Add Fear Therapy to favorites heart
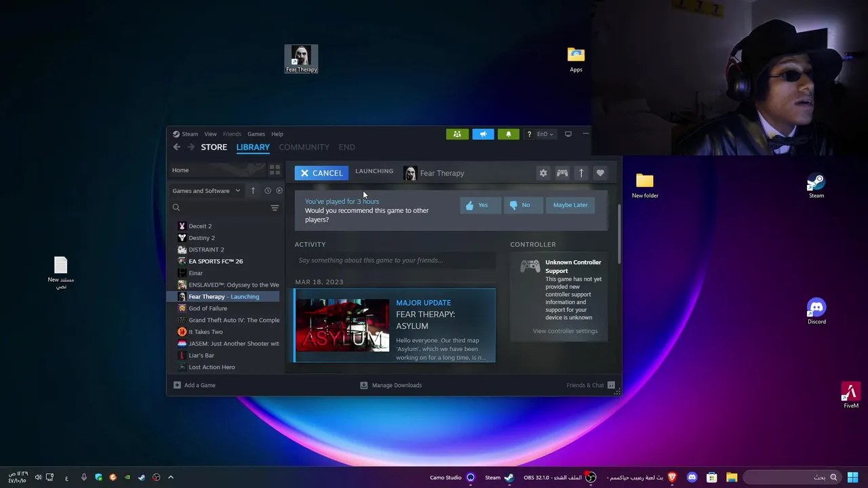The height and width of the screenshot is (488, 868). point(600,174)
